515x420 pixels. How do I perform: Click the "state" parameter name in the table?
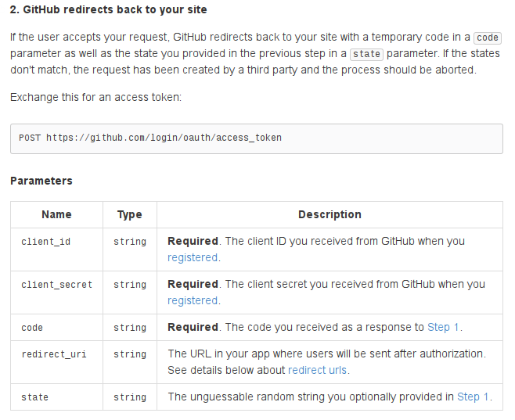click(34, 397)
